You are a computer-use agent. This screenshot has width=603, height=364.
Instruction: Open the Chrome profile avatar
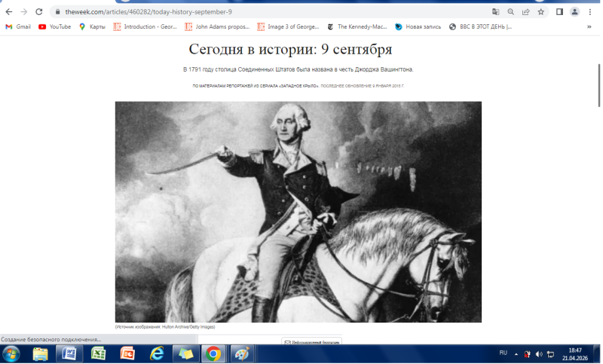pyautogui.click(x=575, y=12)
